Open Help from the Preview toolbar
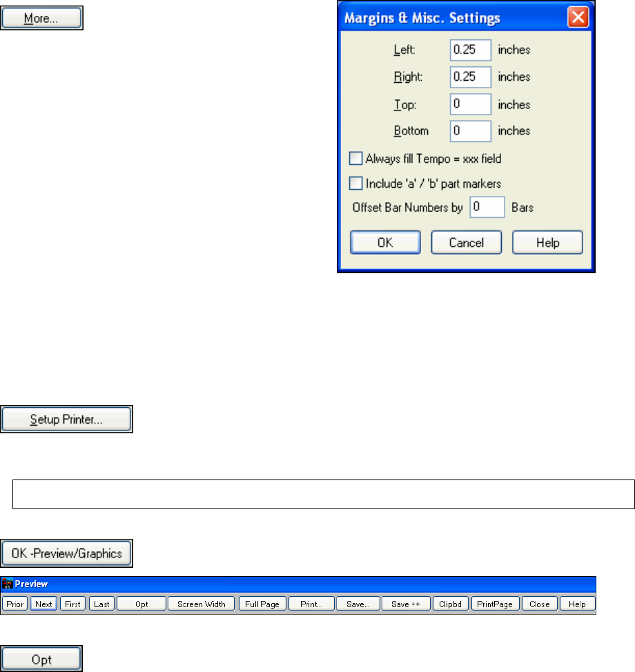This screenshot has height=672, width=635. (x=577, y=604)
